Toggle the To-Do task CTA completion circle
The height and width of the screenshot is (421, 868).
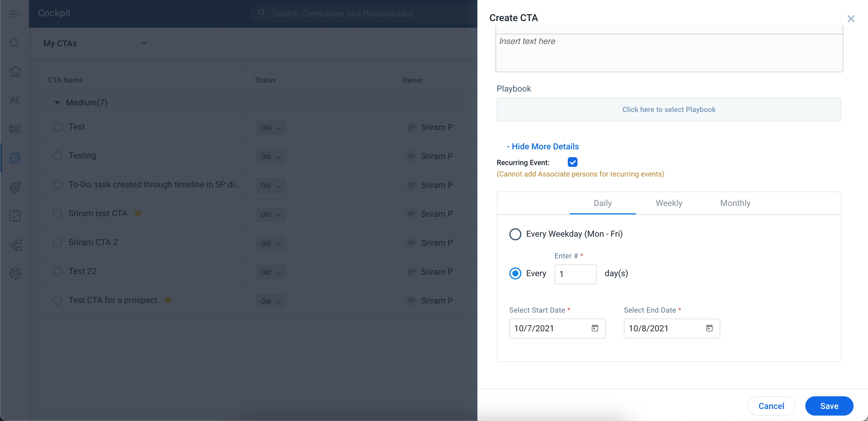click(58, 185)
